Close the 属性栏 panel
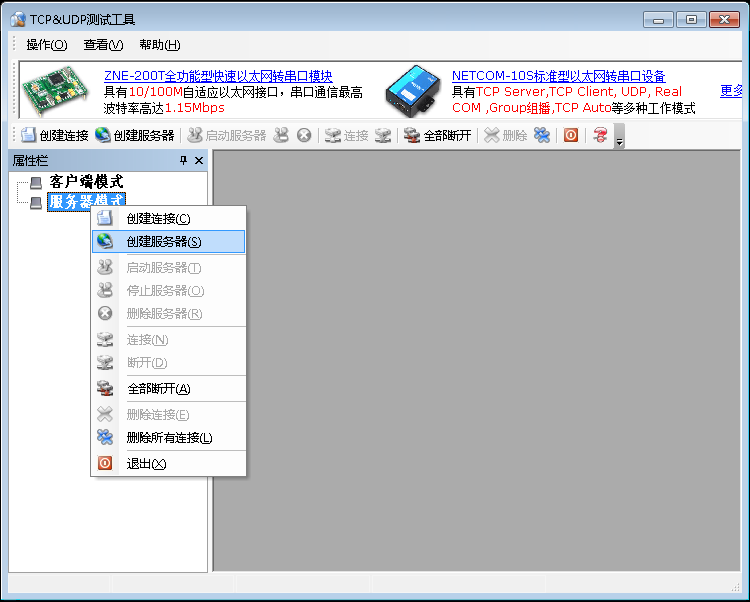 tap(199, 161)
